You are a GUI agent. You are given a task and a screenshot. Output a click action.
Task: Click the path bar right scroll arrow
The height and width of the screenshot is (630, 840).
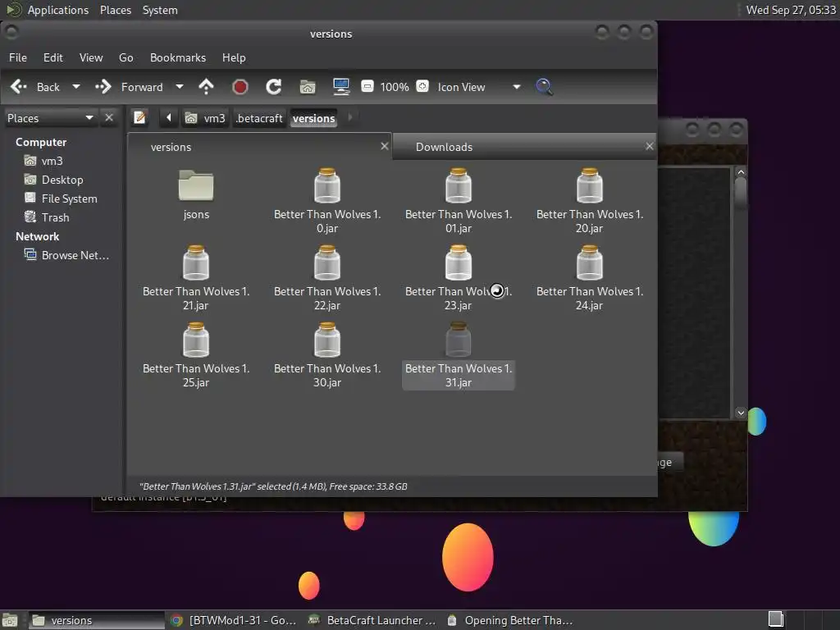(x=350, y=117)
